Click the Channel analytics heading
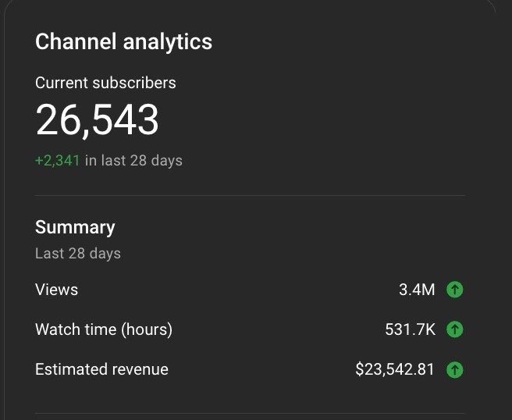 tap(124, 42)
